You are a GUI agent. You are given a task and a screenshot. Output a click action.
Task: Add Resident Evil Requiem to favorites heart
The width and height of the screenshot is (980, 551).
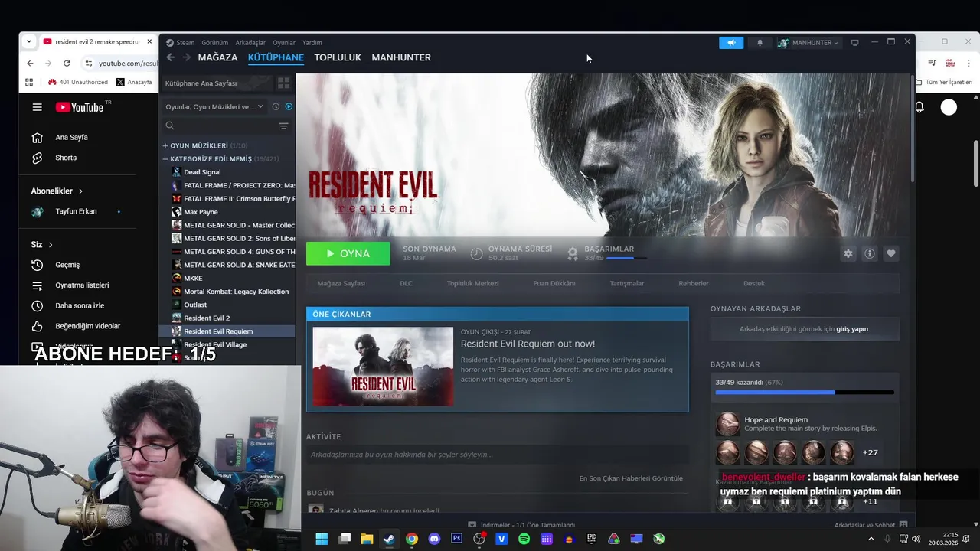pyautogui.click(x=891, y=253)
